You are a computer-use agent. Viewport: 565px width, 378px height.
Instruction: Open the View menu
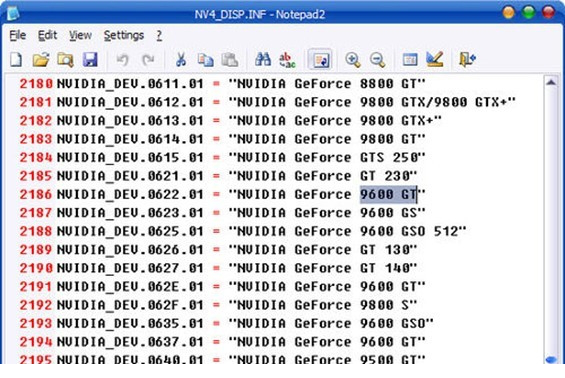point(80,35)
